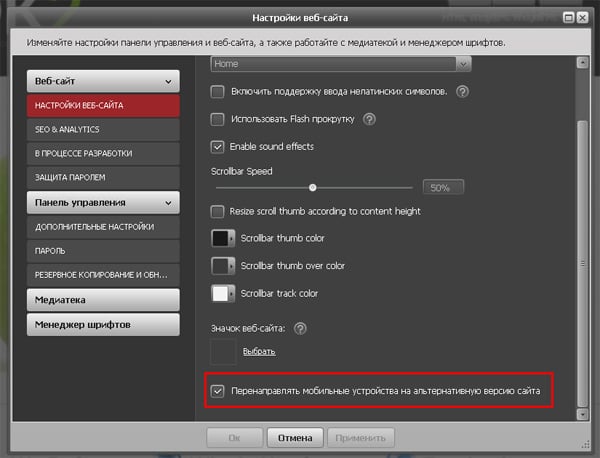Image resolution: width=600 pixels, height=458 pixels.
Task: Click the Выбрать link for favicon
Action: [259, 352]
